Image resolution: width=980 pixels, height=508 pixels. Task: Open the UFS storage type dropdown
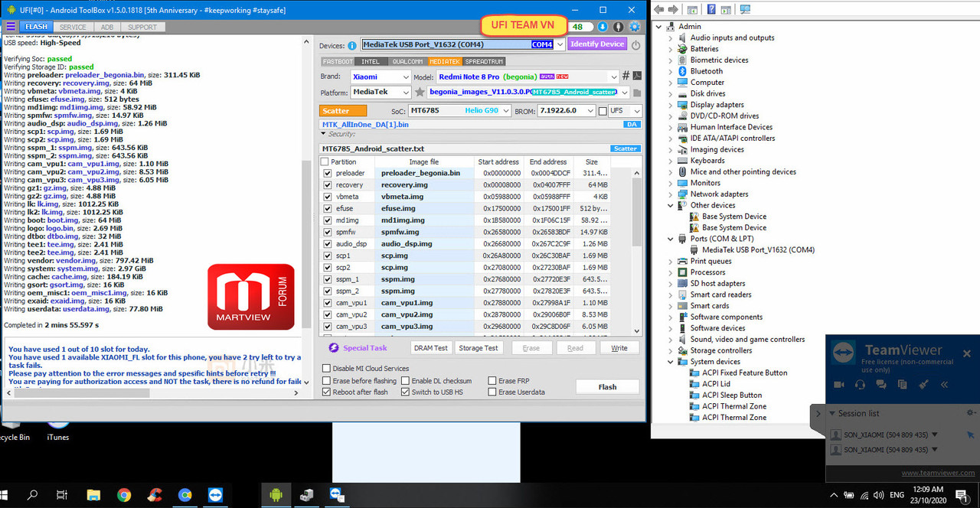click(x=636, y=111)
